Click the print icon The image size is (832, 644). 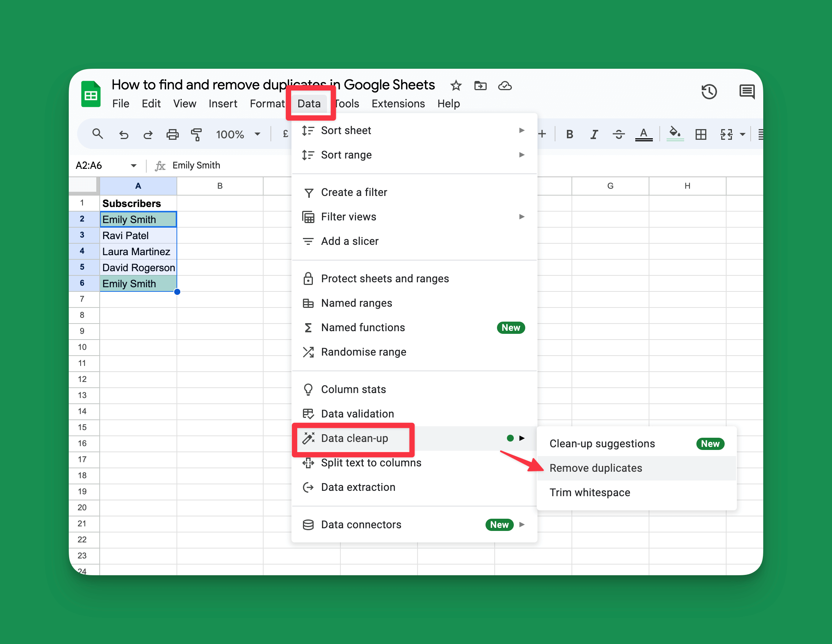(172, 134)
